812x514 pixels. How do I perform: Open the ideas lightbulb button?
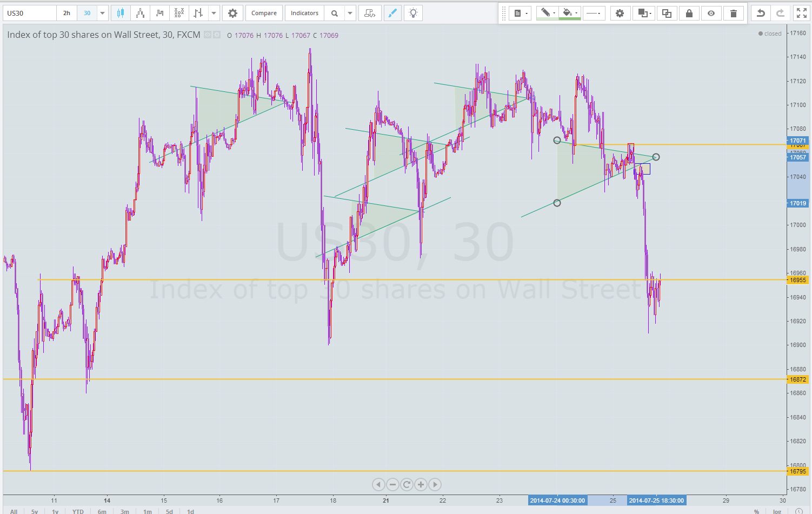[413, 13]
